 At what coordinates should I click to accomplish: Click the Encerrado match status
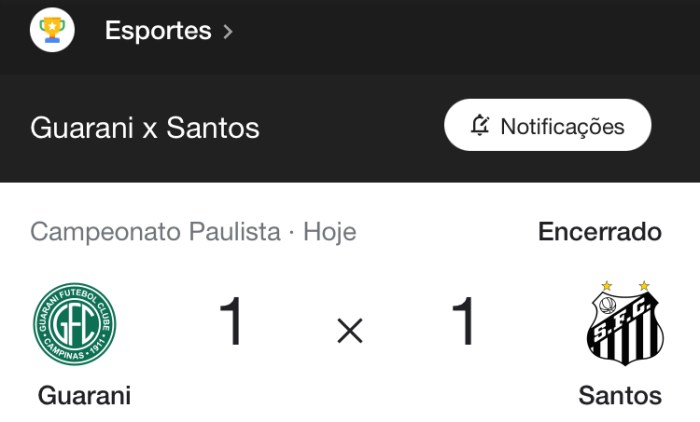(599, 232)
